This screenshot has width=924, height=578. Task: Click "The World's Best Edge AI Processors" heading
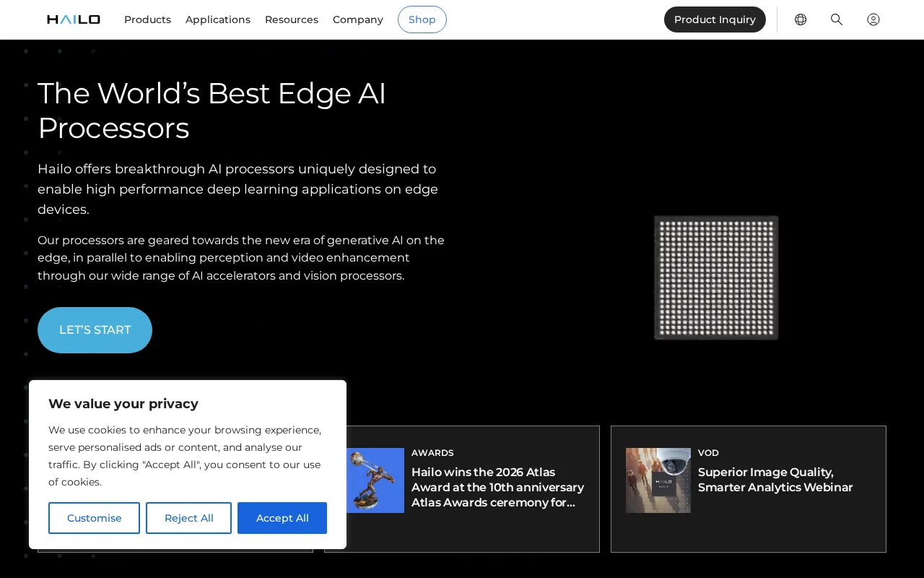point(212,111)
